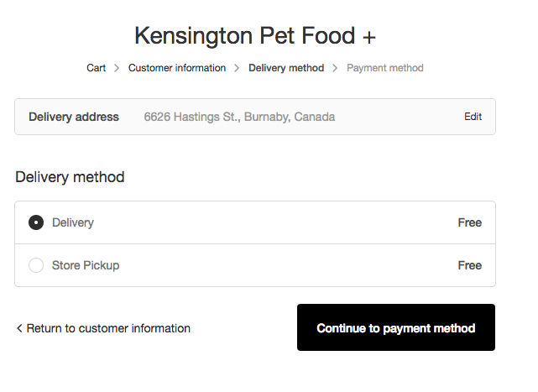Return to customer information
This screenshot has height=392, width=538.
pos(108,328)
